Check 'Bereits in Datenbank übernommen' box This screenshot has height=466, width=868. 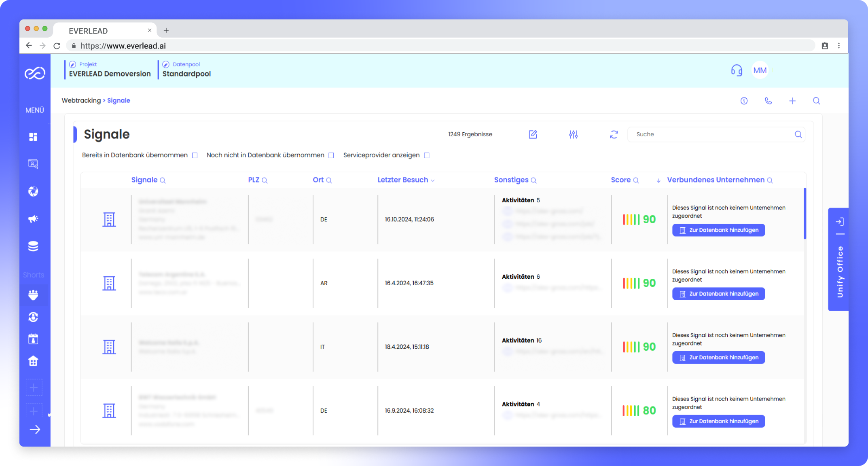(x=195, y=155)
